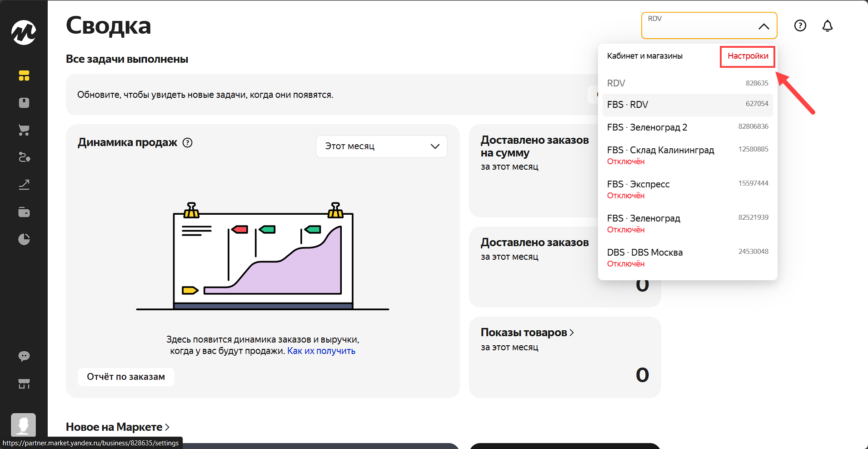Select the Показы товаров zero value
The image size is (868, 449).
[x=642, y=375]
